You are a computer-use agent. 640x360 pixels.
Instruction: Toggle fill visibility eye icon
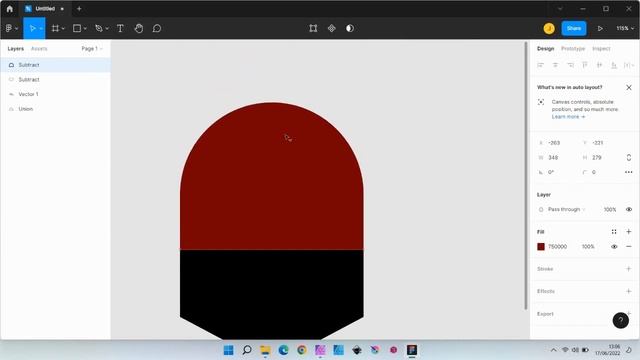(614, 247)
